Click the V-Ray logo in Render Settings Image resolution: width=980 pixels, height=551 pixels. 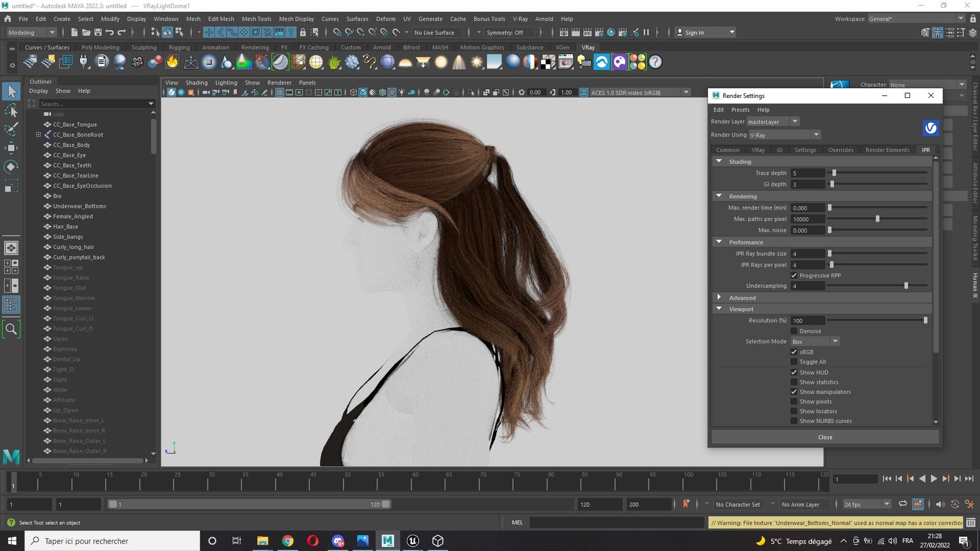pos(930,127)
